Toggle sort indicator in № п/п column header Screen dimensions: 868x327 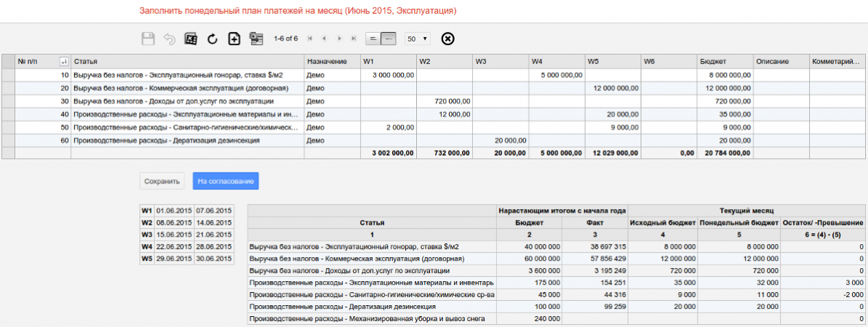[63, 62]
